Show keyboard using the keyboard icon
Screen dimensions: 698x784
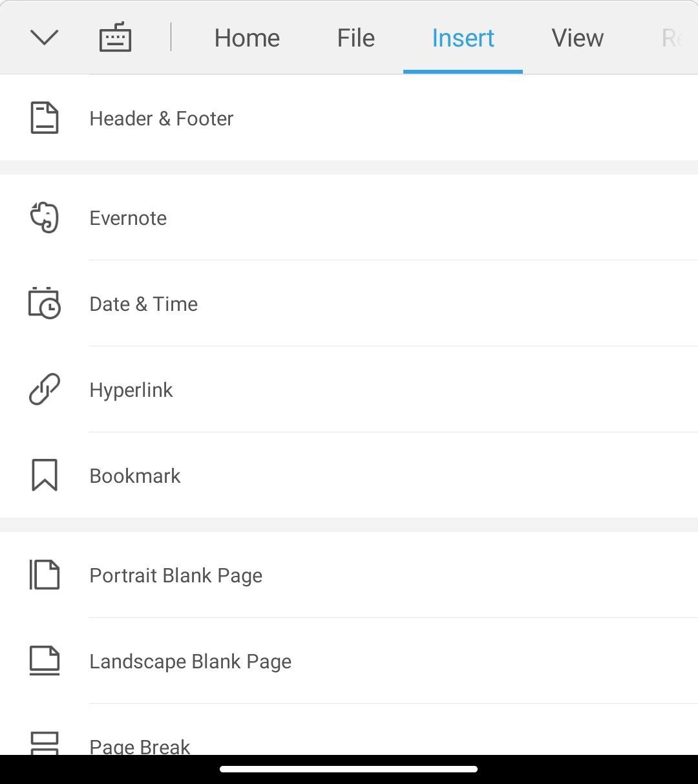(x=115, y=37)
